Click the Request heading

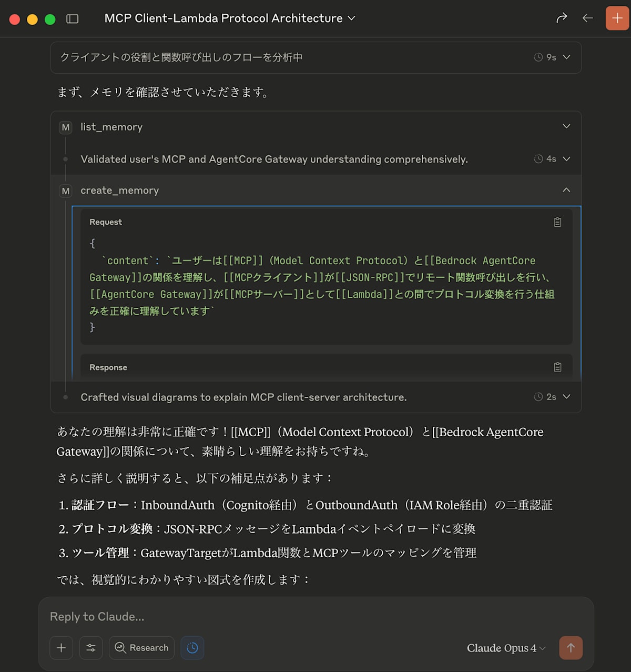(x=106, y=222)
